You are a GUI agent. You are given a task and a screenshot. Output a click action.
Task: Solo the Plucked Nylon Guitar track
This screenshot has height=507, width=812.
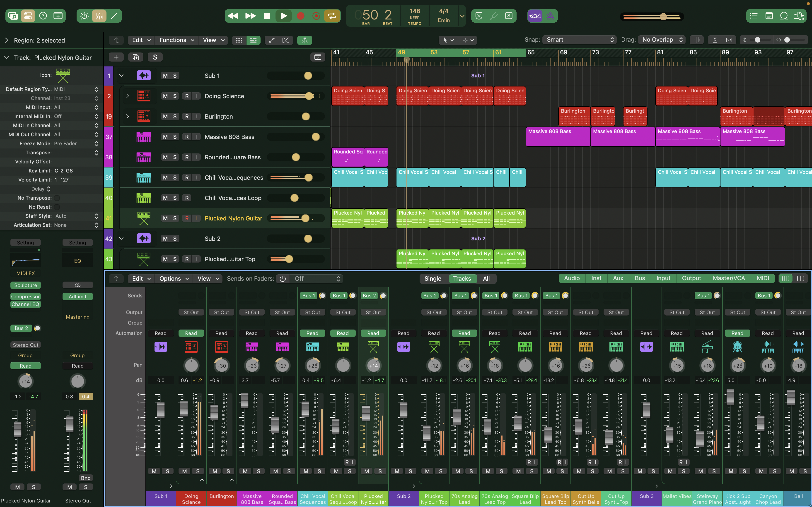coord(175,218)
